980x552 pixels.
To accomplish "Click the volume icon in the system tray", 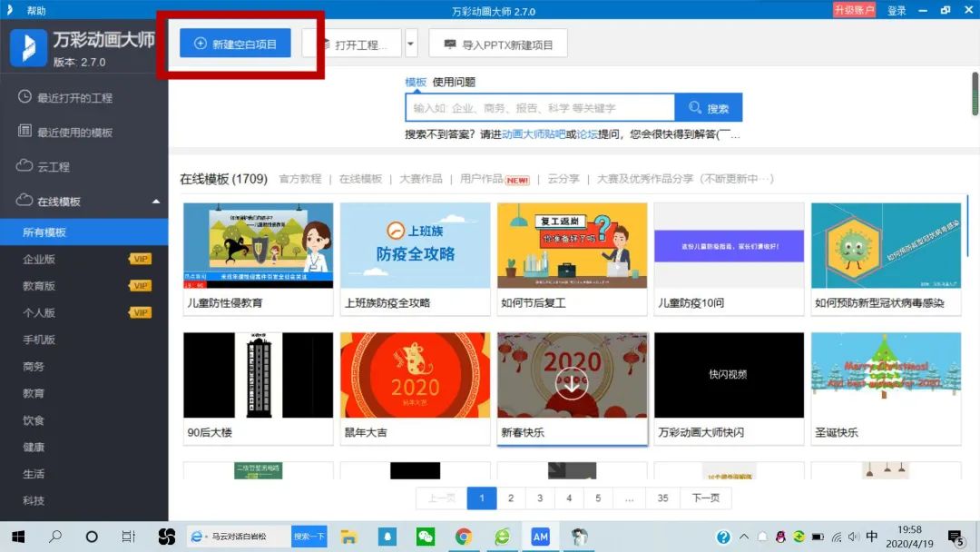I will click(856, 537).
